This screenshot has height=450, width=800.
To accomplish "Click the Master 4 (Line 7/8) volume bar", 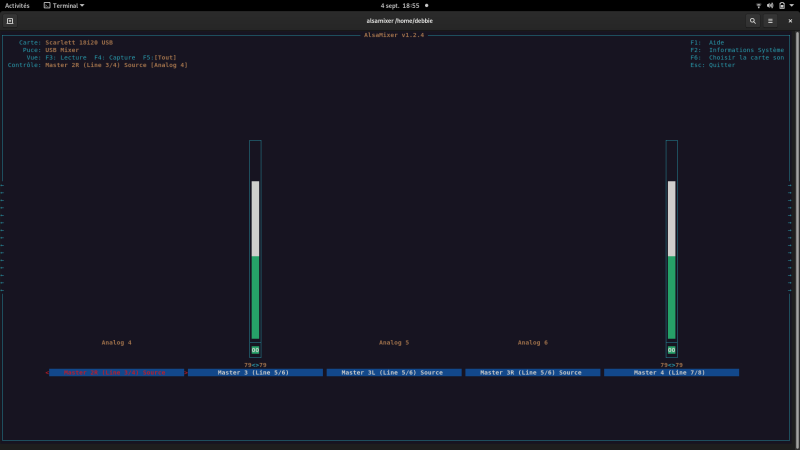I will click(x=671, y=260).
